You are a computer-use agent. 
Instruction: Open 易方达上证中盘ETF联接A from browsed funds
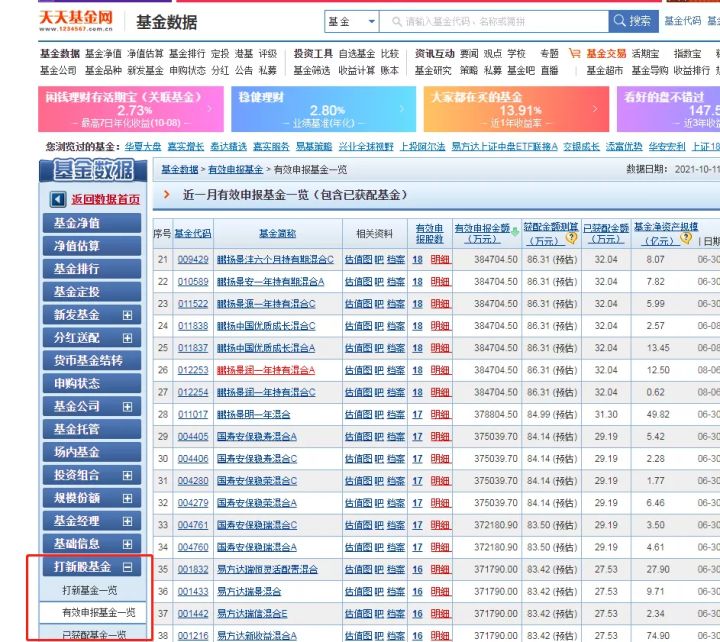pyautogui.click(x=504, y=146)
